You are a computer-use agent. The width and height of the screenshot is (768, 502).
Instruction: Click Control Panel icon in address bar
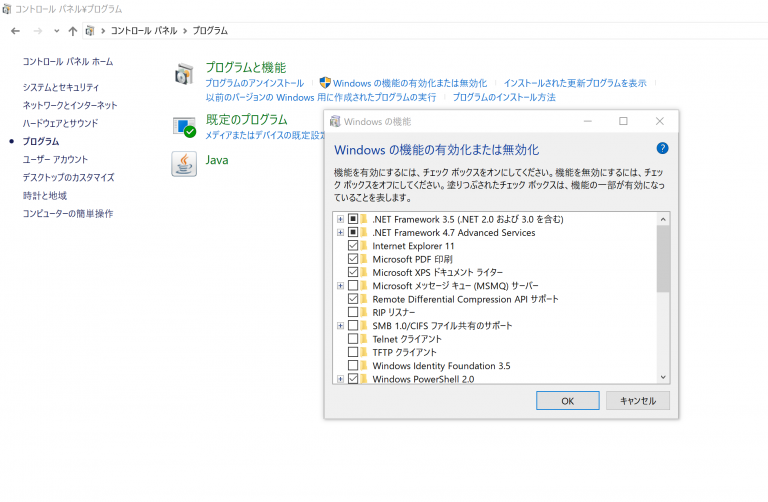point(90,31)
